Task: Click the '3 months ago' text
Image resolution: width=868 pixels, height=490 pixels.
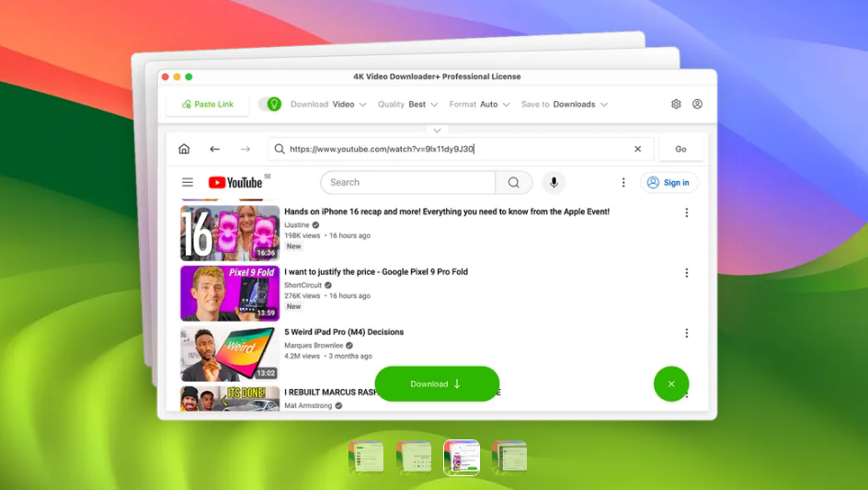Action: click(350, 356)
